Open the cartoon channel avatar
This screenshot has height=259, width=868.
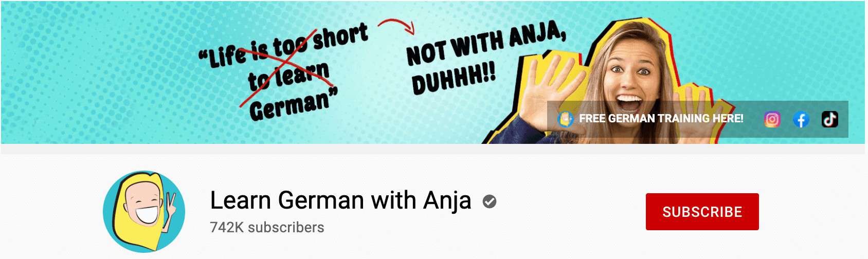coord(144,212)
